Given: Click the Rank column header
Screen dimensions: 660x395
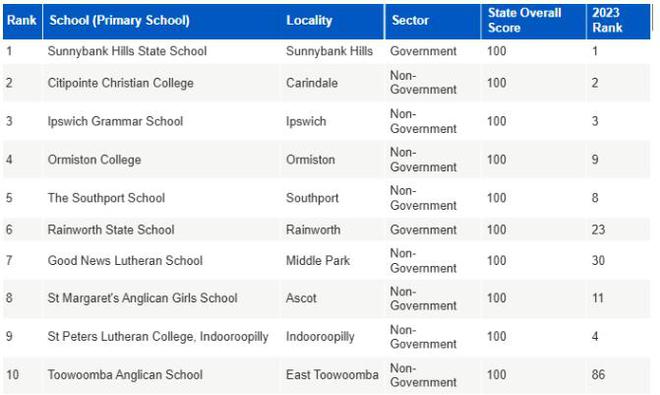Looking at the screenshot, I should click(x=22, y=20).
